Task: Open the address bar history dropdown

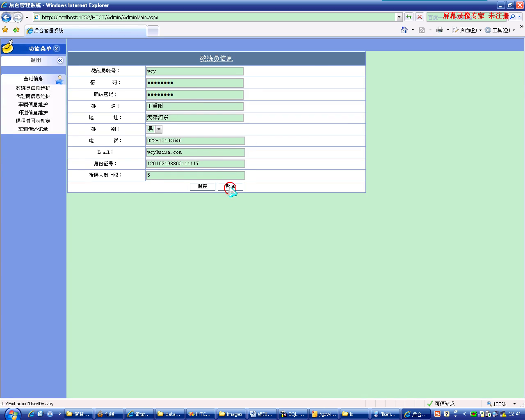Action: coord(399,17)
